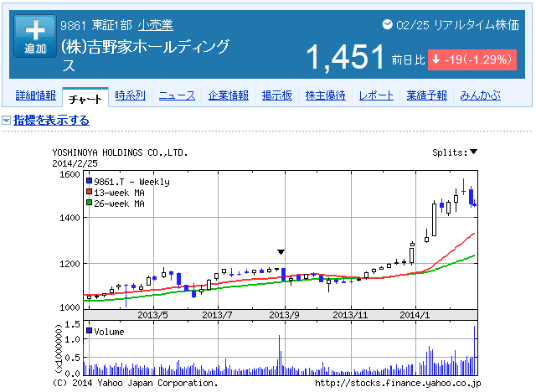Click the (株)吉野家ホールディングス company name
Screen dimensions: 536x392
click(x=145, y=55)
